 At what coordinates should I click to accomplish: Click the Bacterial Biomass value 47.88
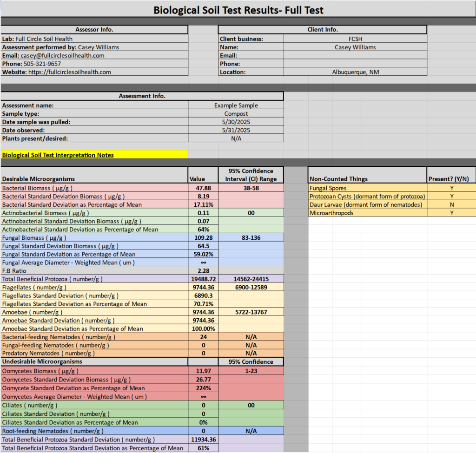coord(203,188)
